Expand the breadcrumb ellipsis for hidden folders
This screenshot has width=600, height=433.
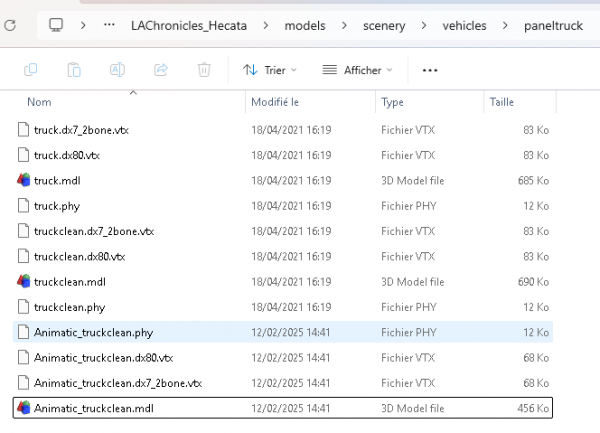[x=108, y=23]
